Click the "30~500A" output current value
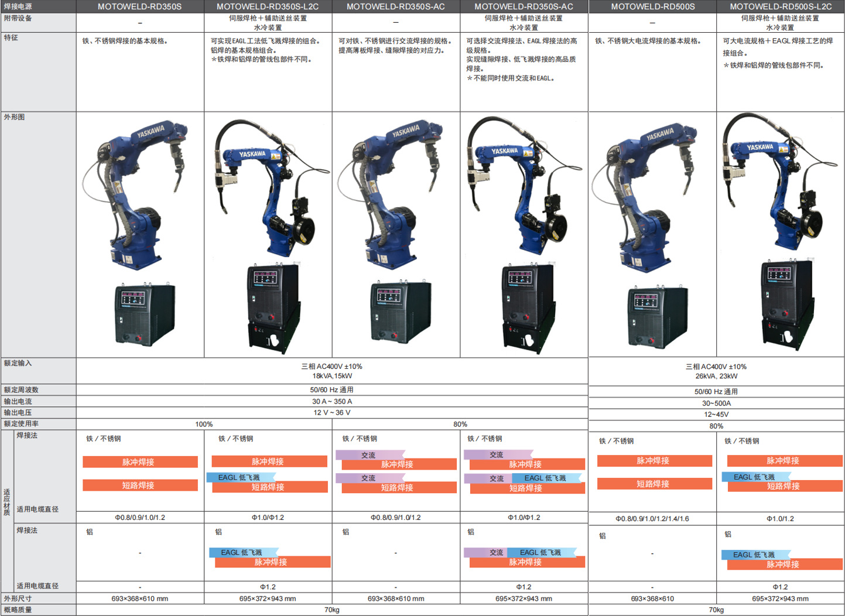The width and height of the screenshot is (845, 616). (x=716, y=403)
